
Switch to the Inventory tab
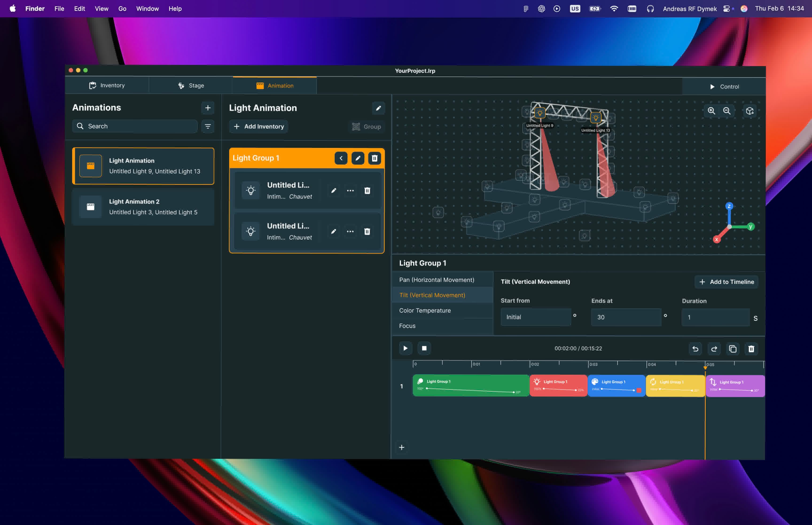coord(107,85)
